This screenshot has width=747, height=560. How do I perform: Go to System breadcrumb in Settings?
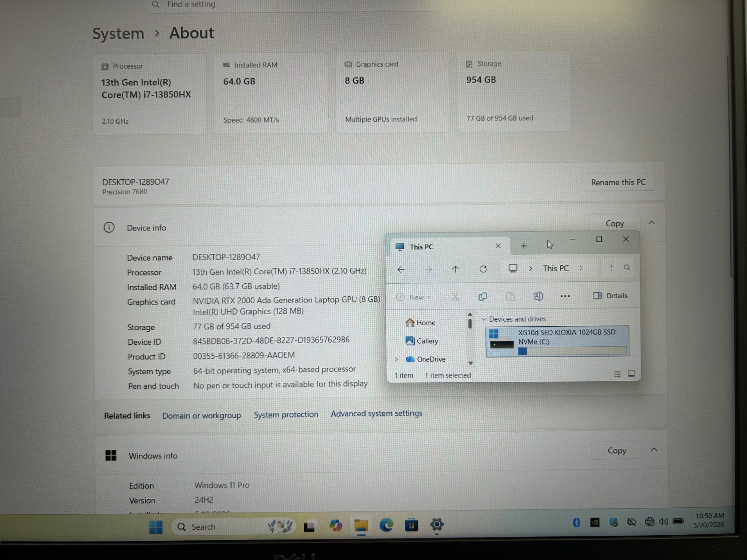(118, 34)
